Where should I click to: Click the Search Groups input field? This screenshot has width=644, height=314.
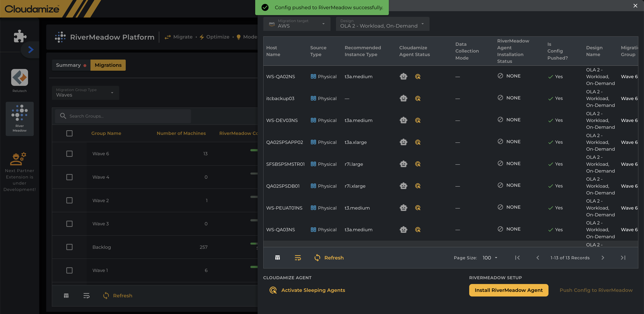tap(123, 116)
